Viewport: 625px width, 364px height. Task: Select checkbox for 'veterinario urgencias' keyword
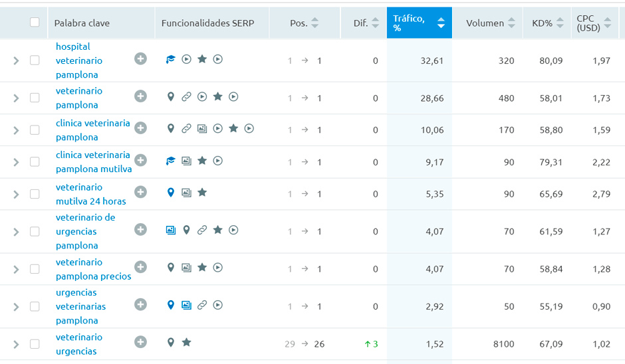tap(35, 344)
